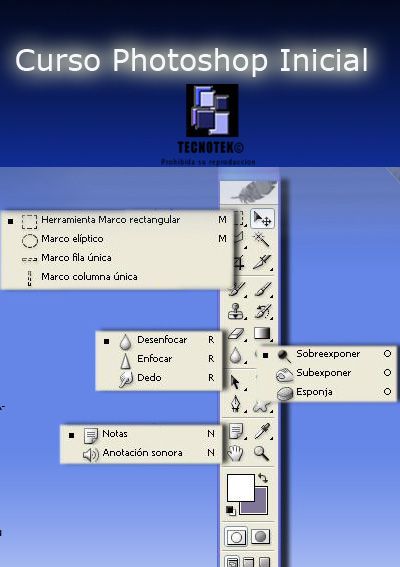The width and height of the screenshot is (400, 567).
Task: Select the Move tool in toolbox
Action: click(x=262, y=219)
